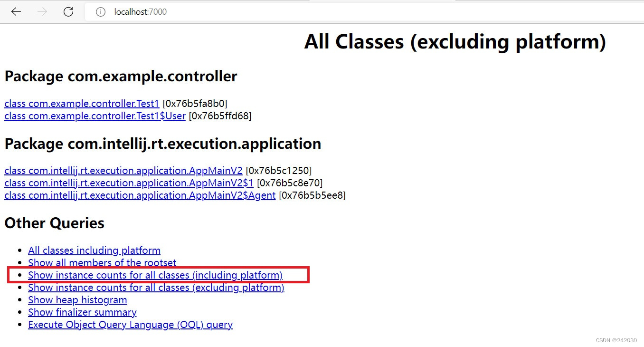Click the browser forward arrow
Viewport: 644px width, 347px height.
click(42, 12)
